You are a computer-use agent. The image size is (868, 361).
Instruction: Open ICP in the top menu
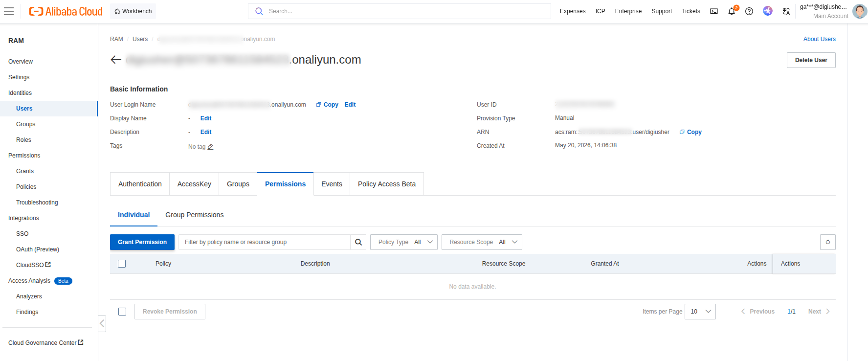pyautogui.click(x=600, y=11)
